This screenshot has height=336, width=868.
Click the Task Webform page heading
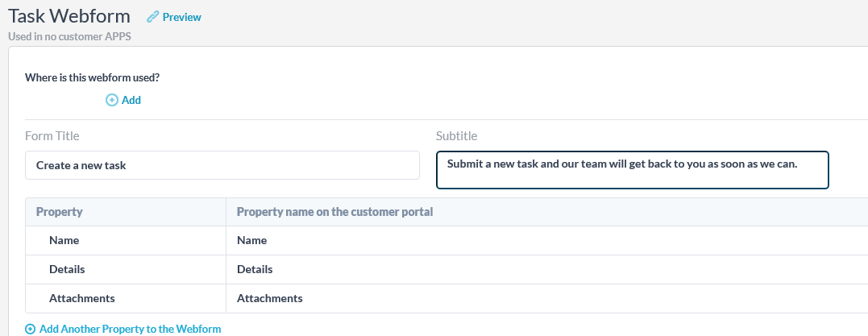[69, 16]
